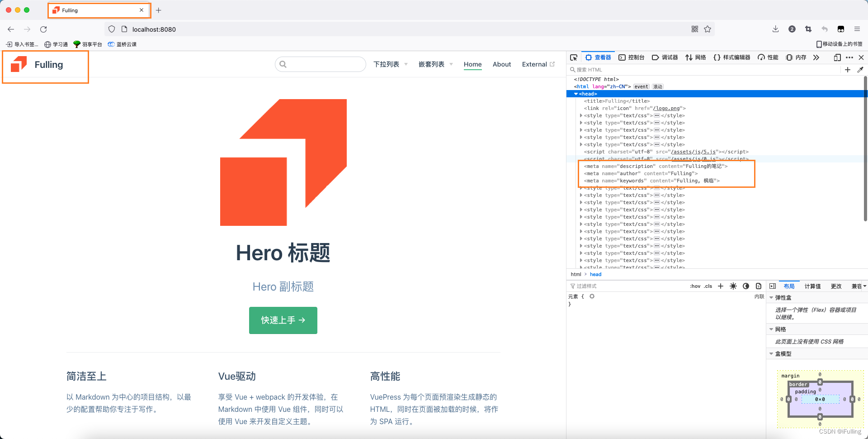Close the developer tools panel
The image size is (868, 439).
tap(861, 57)
